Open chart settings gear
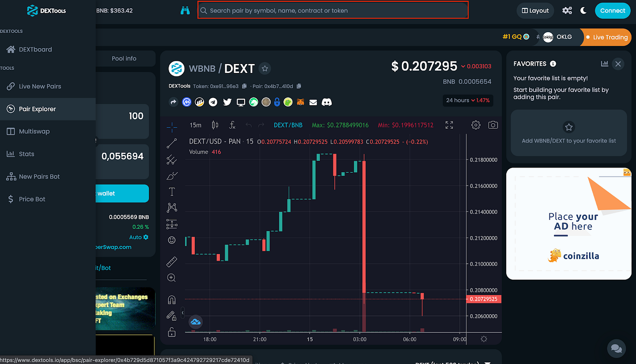Screen dimensions: 636x364 [x=476, y=125]
